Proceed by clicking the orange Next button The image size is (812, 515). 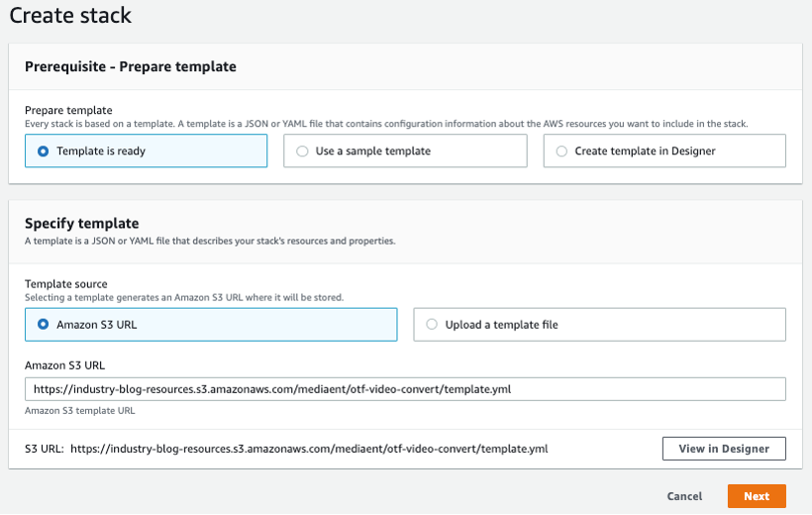click(x=756, y=496)
